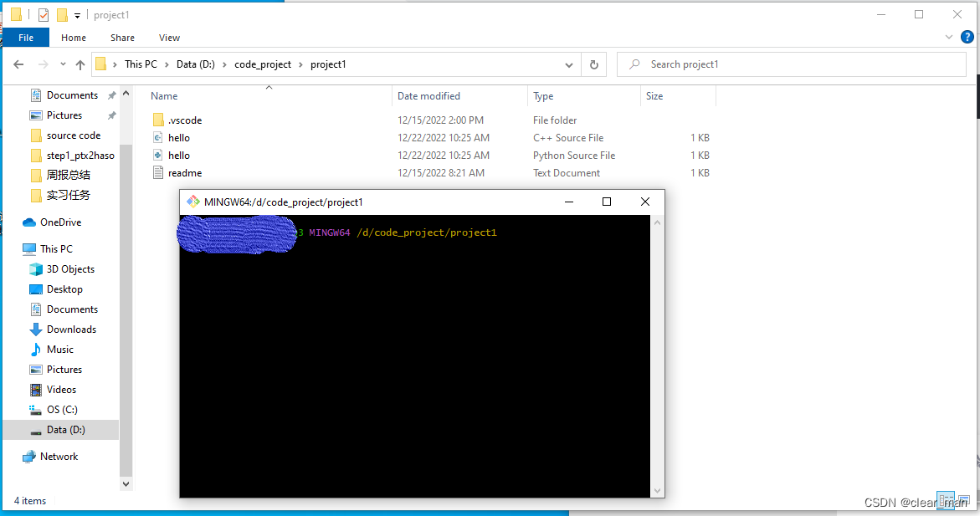The width and height of the screenshot is (980, 516).
Task: Select the readme text document
Action: point(185,172)
